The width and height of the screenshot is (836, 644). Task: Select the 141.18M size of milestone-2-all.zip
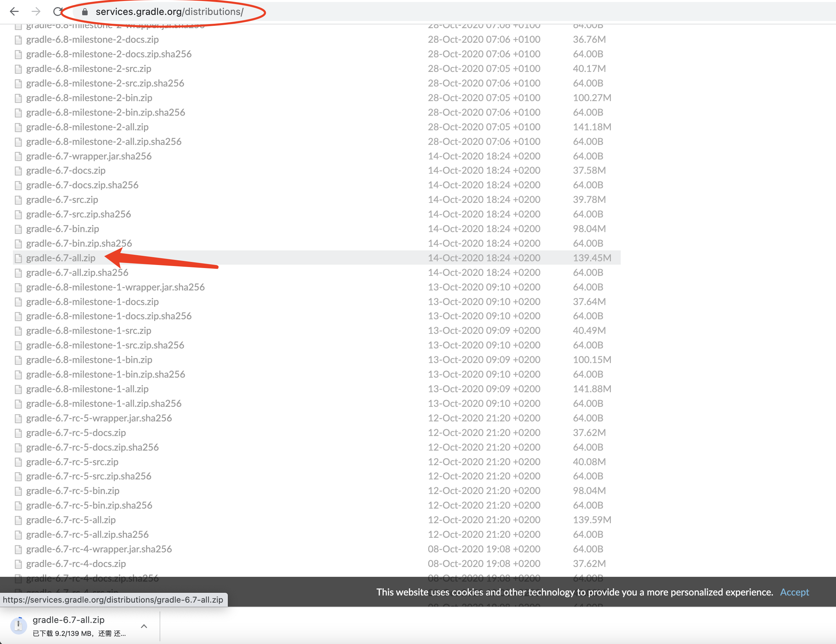592,127
